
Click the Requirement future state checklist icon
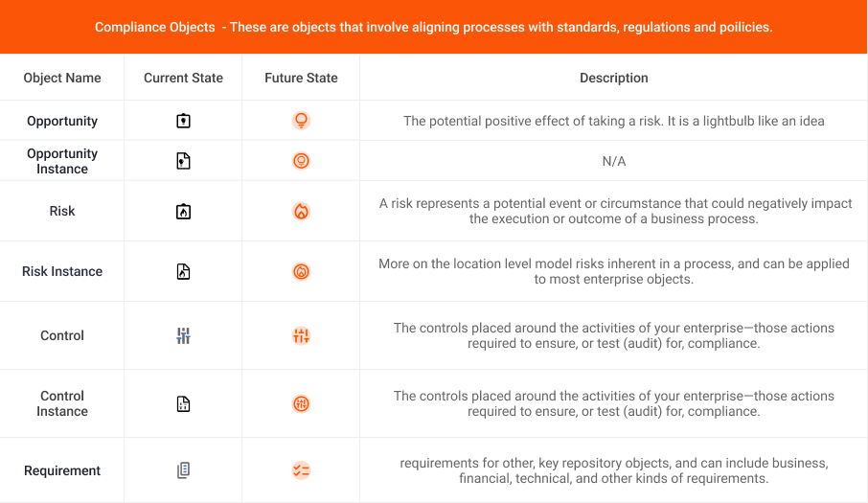pos(301,470)
